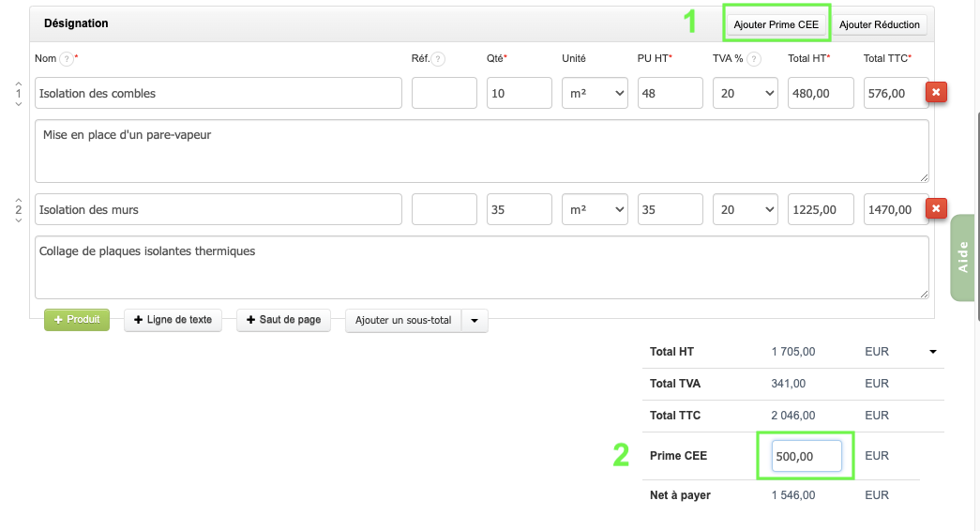Insert a Saut de page
The image size is (980, 531).
[x=283, y=320]
